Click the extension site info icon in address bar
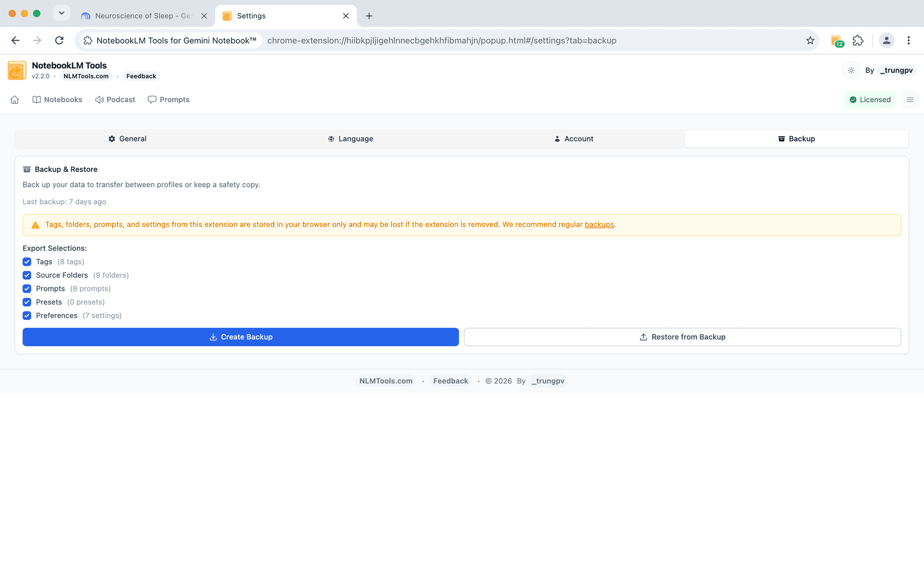924x578 pixels. pos(88,40)
